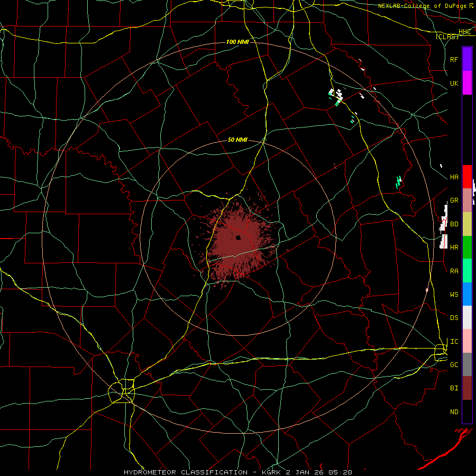Click the 'GC' legend label
The height and width of the screenshot is (476, 476).
(454, 365)
